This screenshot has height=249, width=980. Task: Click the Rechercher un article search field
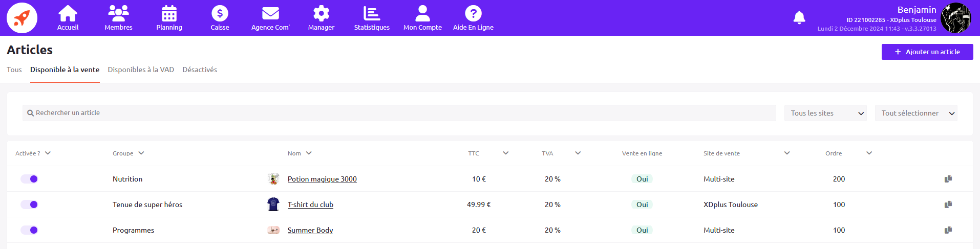click(x=399, y=113)
